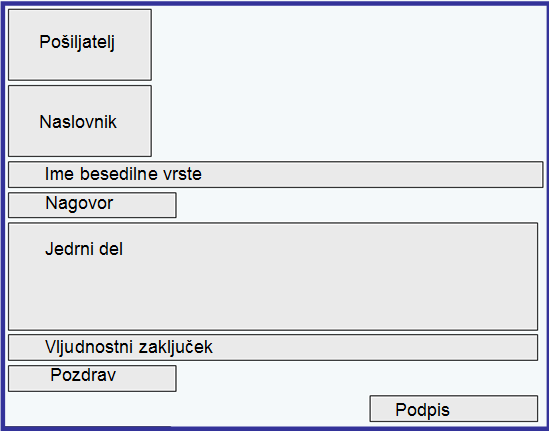Click empty area right of Pozdrav box
The height and width of the screenshot is (431, 549).
[x=359, y=378]
